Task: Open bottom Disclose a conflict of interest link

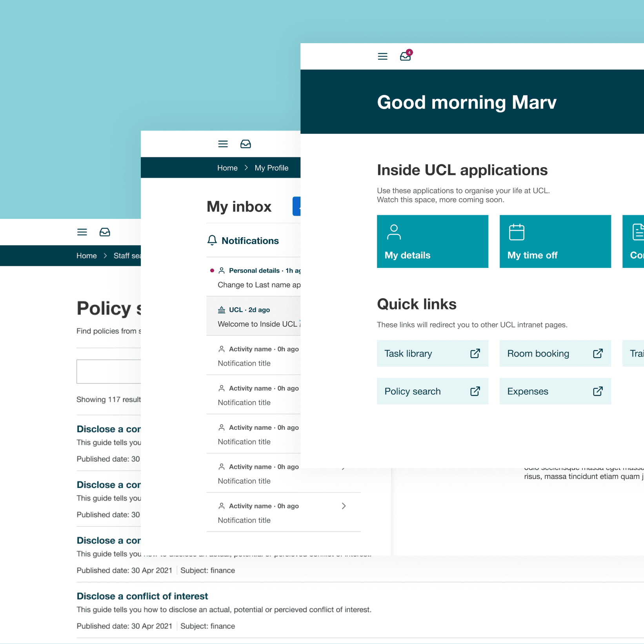Action: 142,596
